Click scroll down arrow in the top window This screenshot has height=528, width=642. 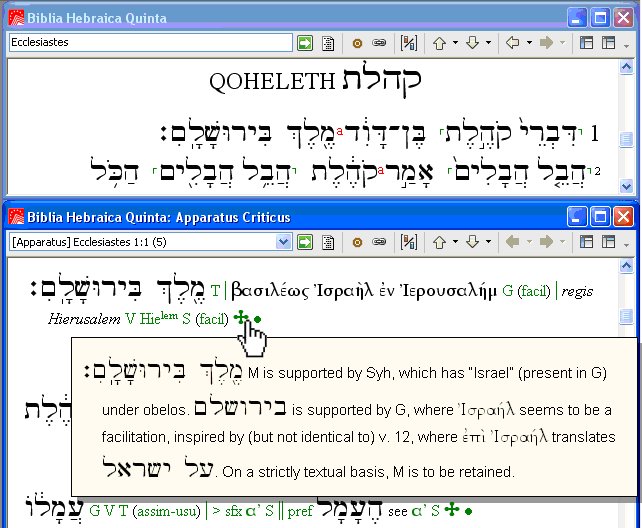(626, 186)
